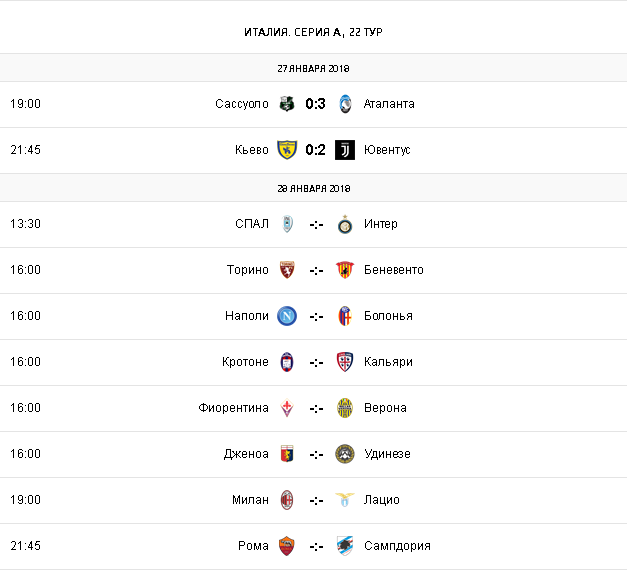Click the Atalanta club crest icon
This screenshot has width=627, height=572.
click(345, 104)
